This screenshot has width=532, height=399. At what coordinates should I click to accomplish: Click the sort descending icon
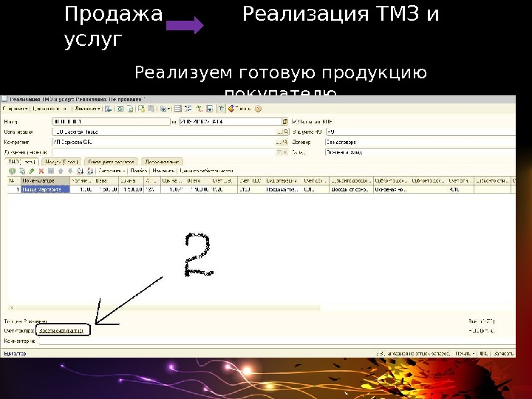(90, 171)
